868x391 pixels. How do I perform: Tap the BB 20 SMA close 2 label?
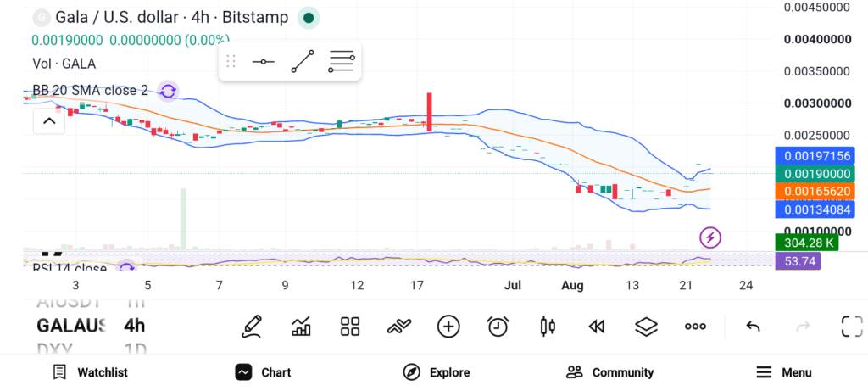point(90,90)
